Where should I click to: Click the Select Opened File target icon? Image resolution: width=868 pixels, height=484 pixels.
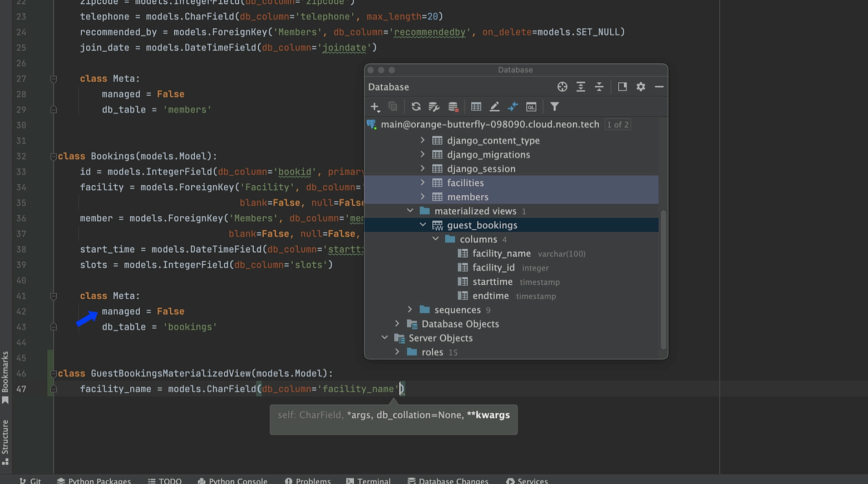coord(563,87)
